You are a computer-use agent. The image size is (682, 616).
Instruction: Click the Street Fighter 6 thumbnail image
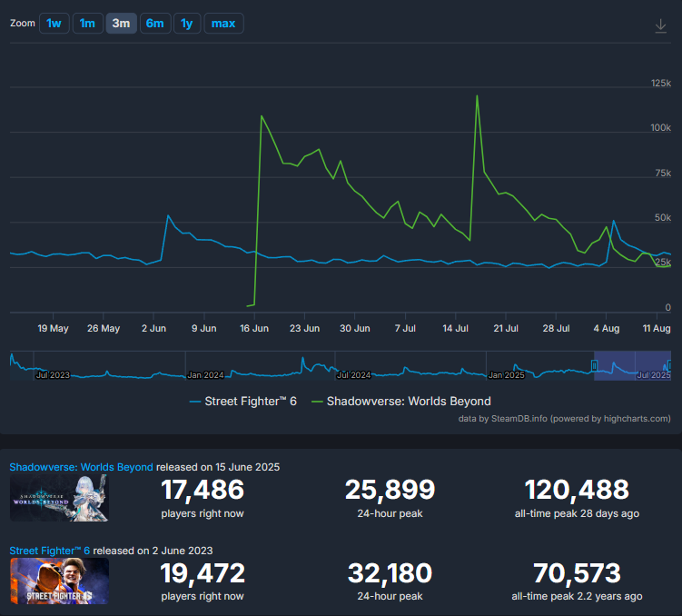coord(58,581)
